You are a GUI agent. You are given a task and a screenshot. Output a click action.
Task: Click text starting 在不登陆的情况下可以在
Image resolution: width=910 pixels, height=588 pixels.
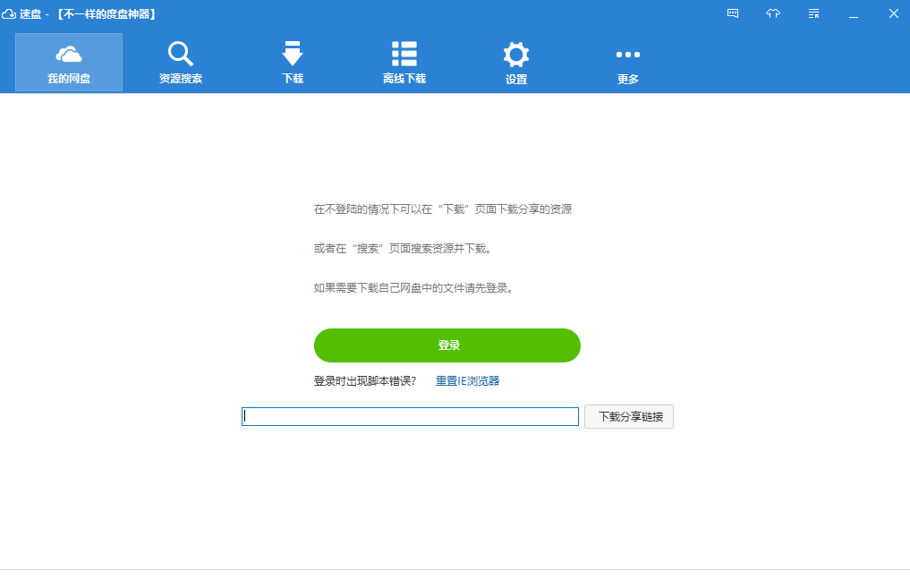coord(443,209)
